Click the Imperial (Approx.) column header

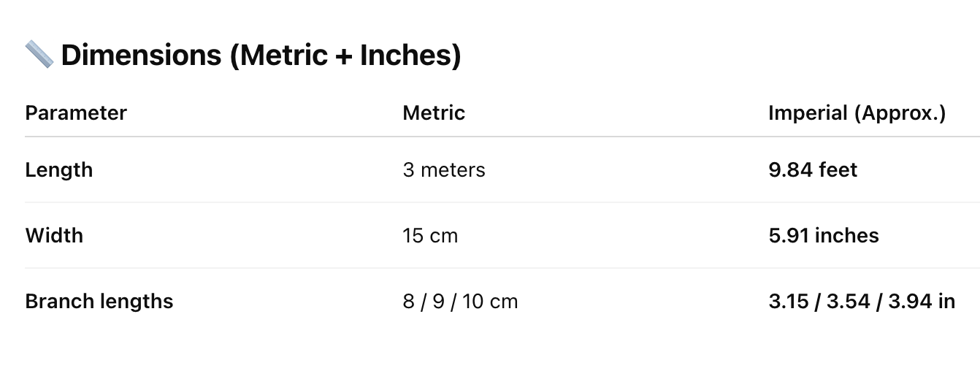click(857, 112)
